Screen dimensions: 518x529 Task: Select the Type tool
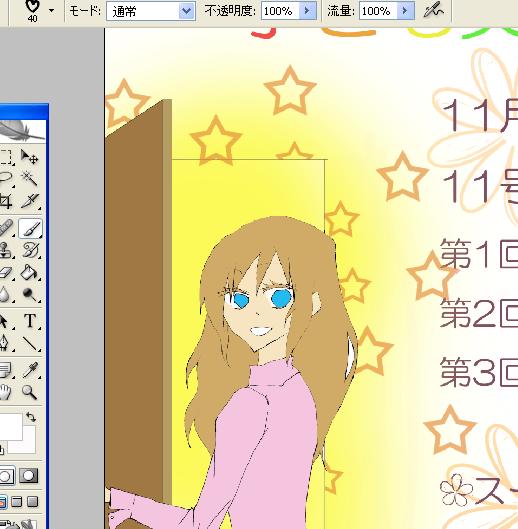(x=30, y=321)
